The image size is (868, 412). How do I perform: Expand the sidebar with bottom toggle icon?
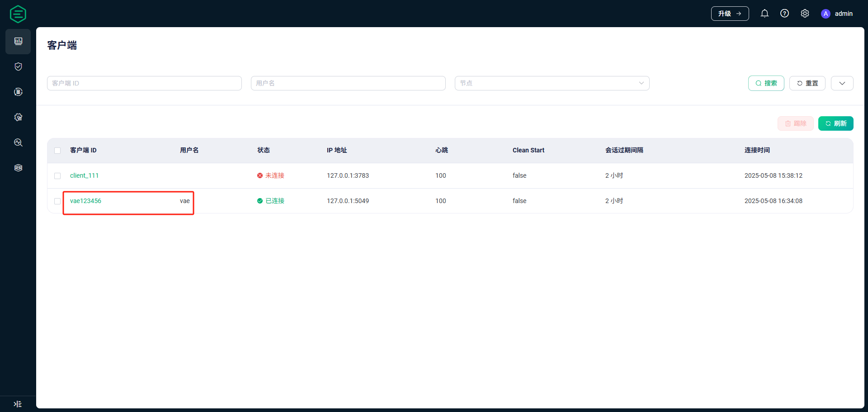coord(18,404)
